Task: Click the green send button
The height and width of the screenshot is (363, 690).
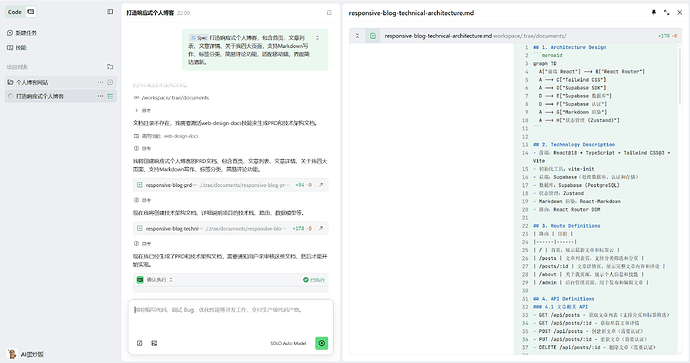Action: [322, 343]
